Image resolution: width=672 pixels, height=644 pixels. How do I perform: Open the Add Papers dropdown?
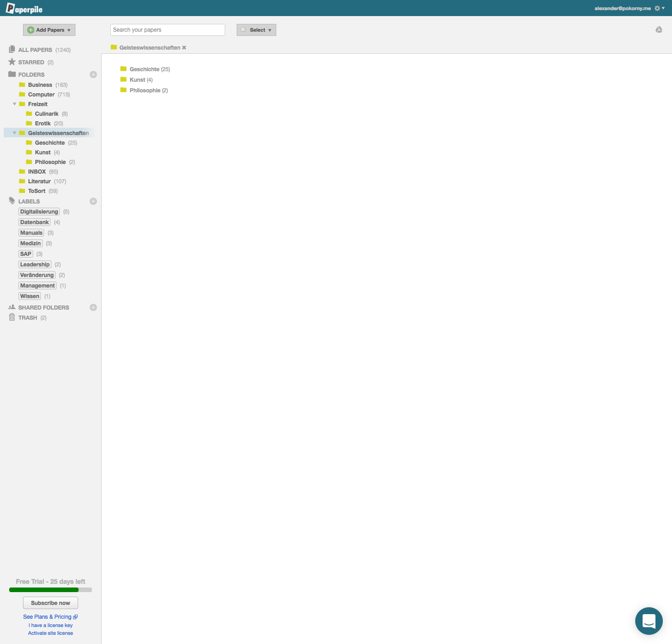(49, 30)
